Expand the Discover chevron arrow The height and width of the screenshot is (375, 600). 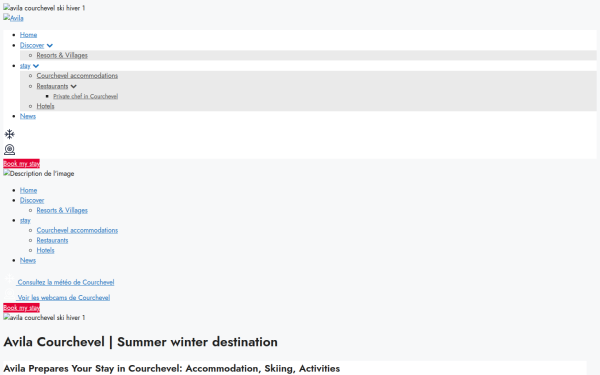50,46
